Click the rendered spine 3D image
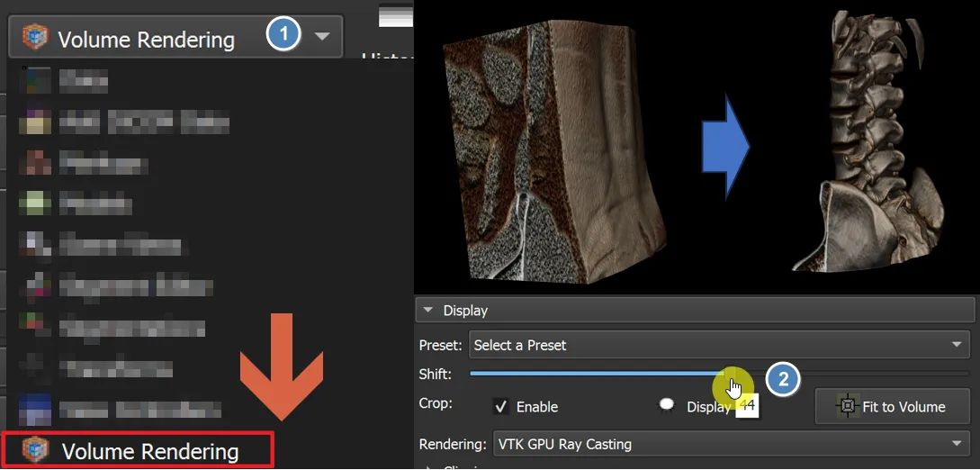Screen dimensions: 980x470 tap(868, 140)
